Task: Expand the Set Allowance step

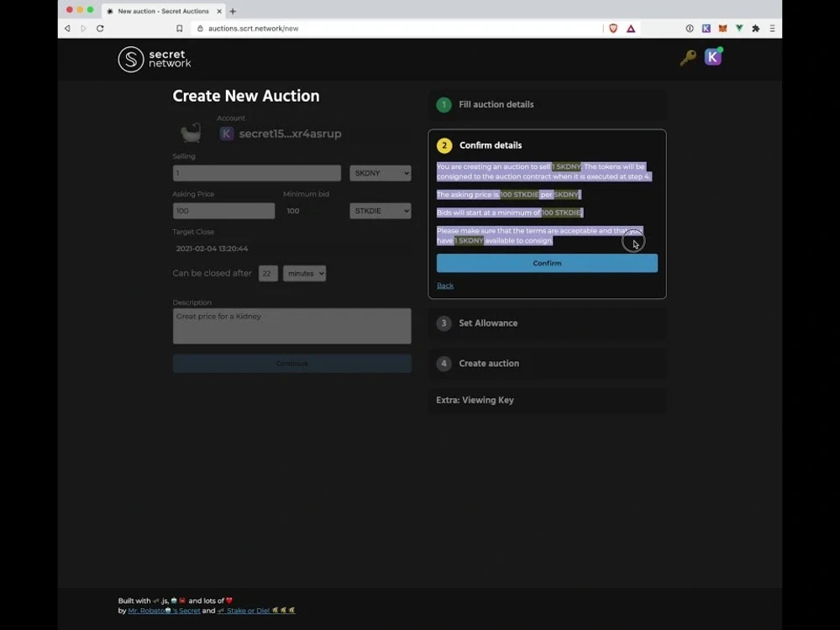Action: (547, 323)
